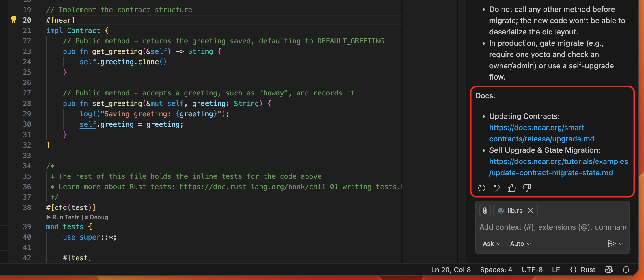Click the Rust file icon on the lib.rs chip

pyautogui.click(x=500, y=211)
